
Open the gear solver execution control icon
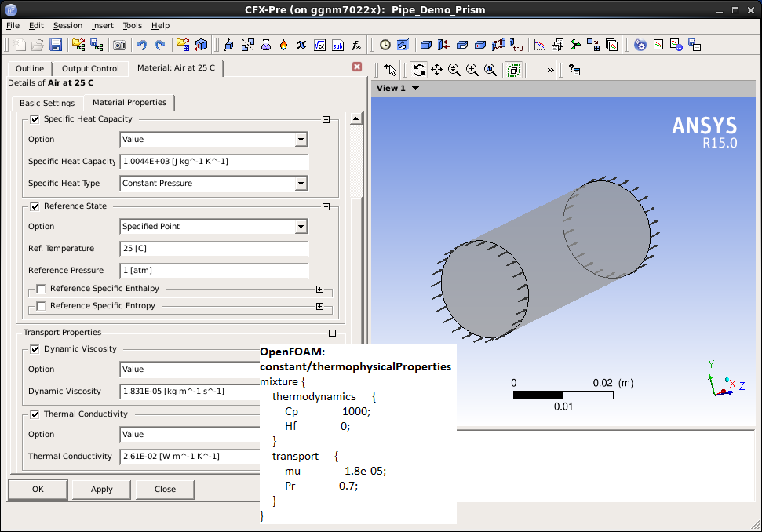click(x=640, y=46)
